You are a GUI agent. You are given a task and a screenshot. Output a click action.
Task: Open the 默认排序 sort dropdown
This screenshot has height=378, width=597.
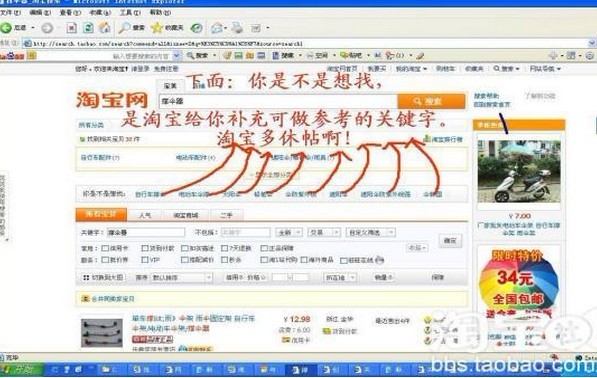tap(182, 278)
